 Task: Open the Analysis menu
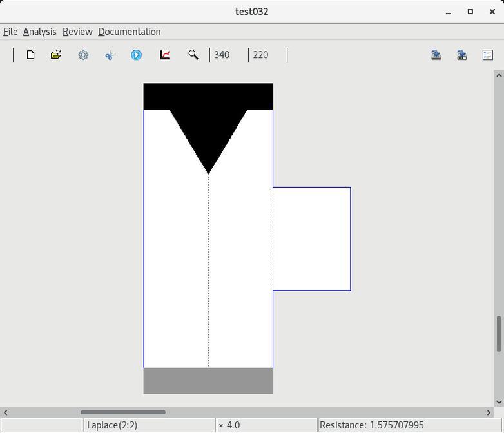(39, 32)
